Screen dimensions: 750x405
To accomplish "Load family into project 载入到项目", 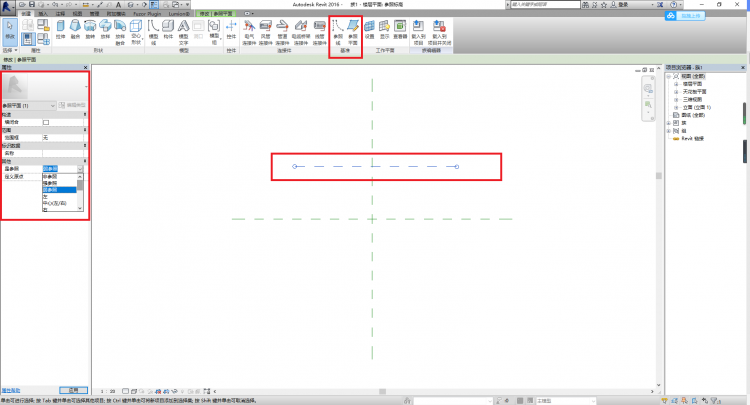I will (x=418, y=33).
